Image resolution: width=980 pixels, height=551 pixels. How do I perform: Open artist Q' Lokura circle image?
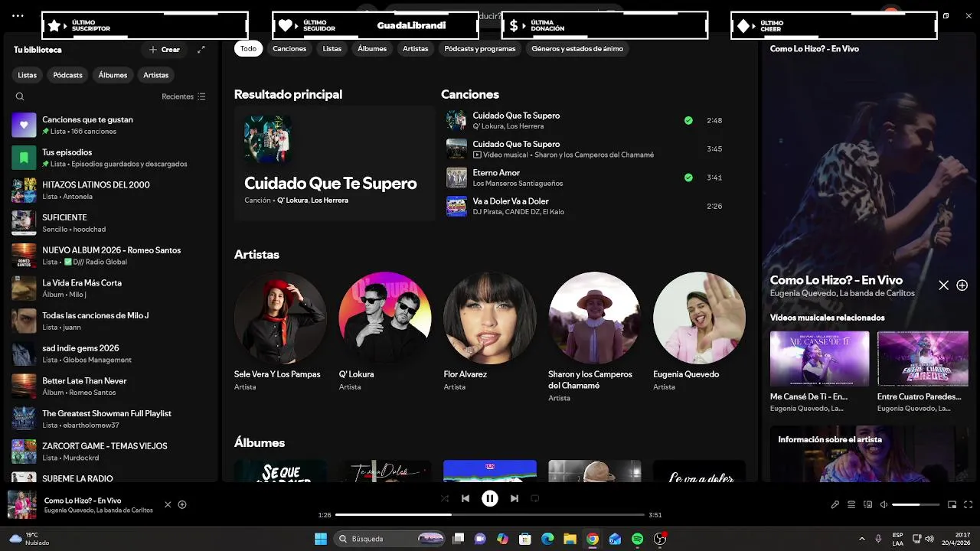pyautogui.click(x=385, y=318)
